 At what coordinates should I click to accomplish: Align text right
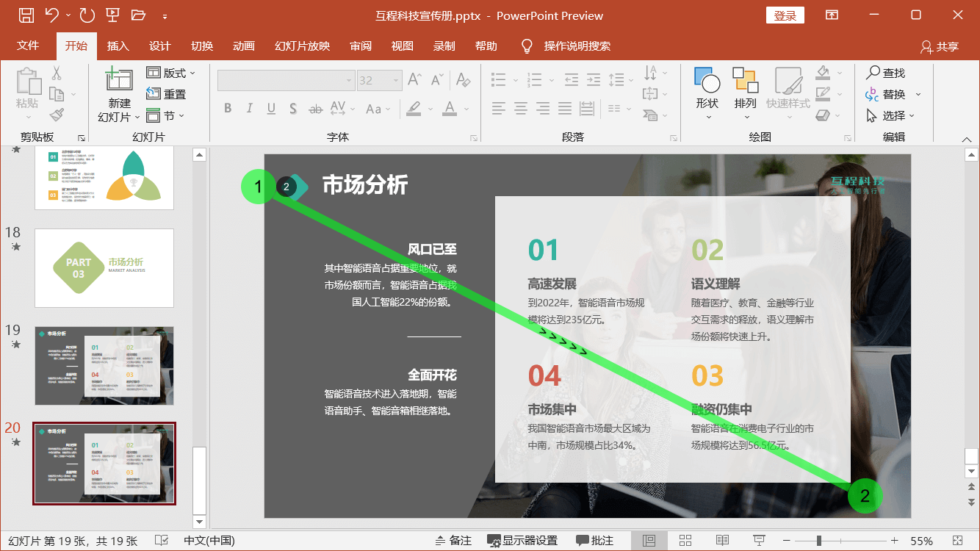tap(543, 109)
